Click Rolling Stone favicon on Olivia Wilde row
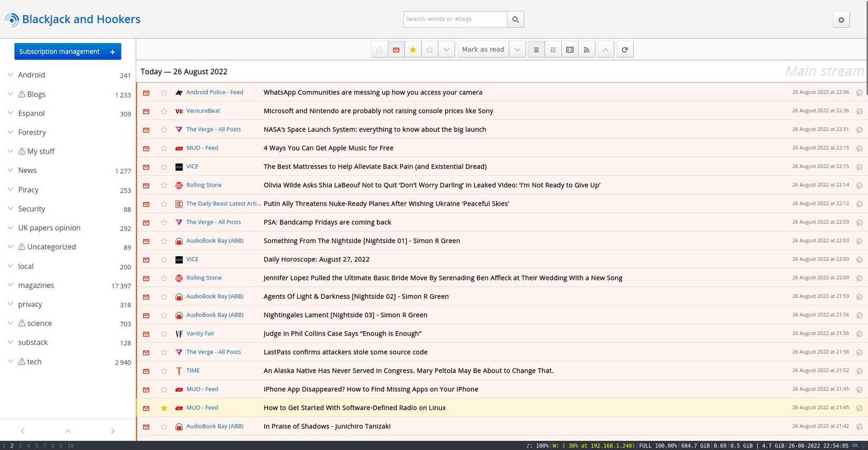The height and width of the screenshot is (450, 868). click(179, 185)
